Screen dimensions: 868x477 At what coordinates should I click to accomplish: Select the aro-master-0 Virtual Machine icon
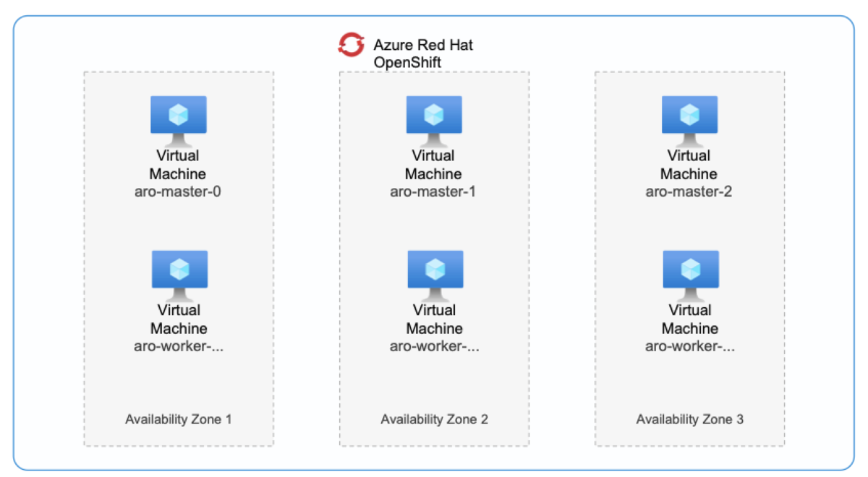pos(178,116)
